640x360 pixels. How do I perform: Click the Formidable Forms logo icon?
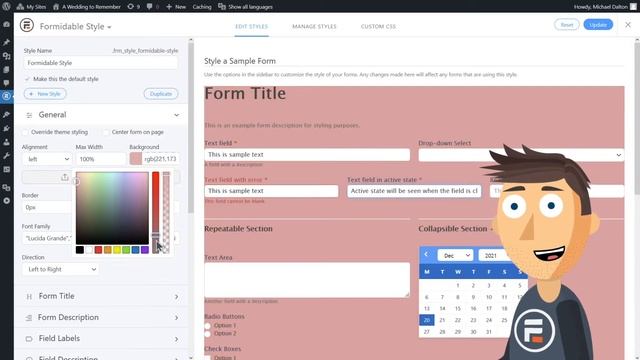click(27, 25)
